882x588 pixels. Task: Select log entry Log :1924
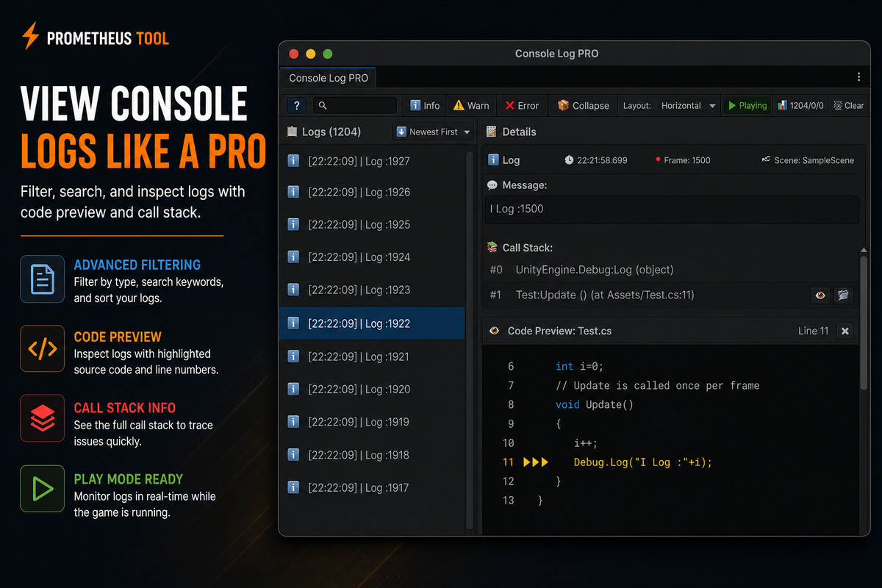[x=372, y=257]
